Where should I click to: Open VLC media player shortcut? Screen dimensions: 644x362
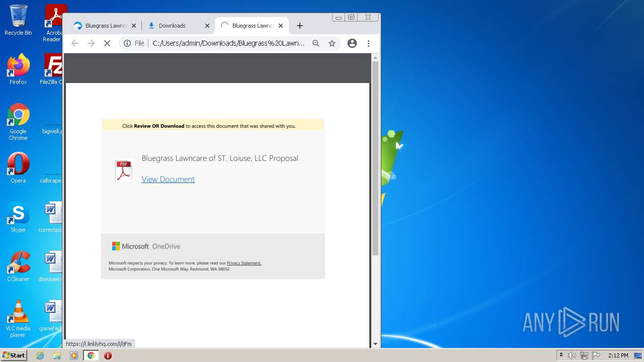coord(18,319)
